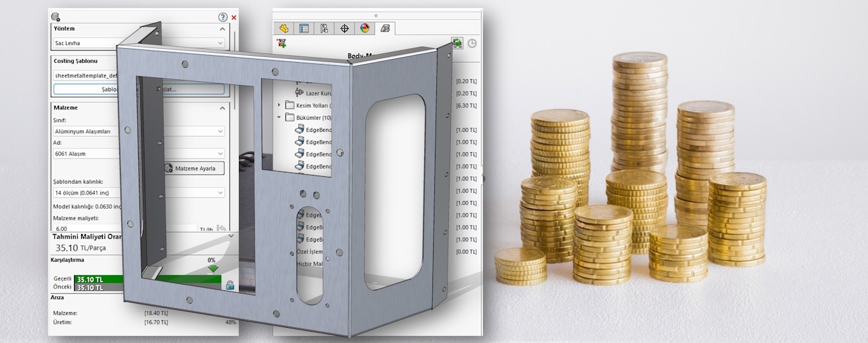This screenshot has height=343, width=868.
Task: Open the DimXpertManager crosshair tab
Action: 344,28
